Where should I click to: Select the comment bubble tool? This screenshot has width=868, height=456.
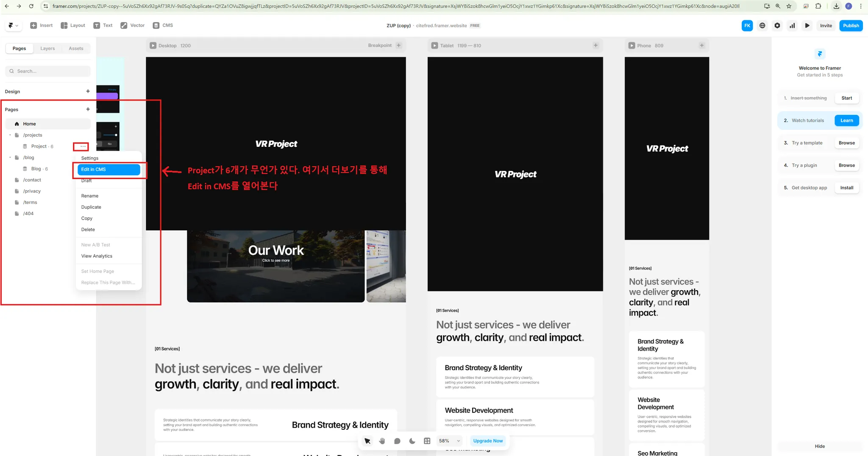pyautogui.click(x=397, y=441)
